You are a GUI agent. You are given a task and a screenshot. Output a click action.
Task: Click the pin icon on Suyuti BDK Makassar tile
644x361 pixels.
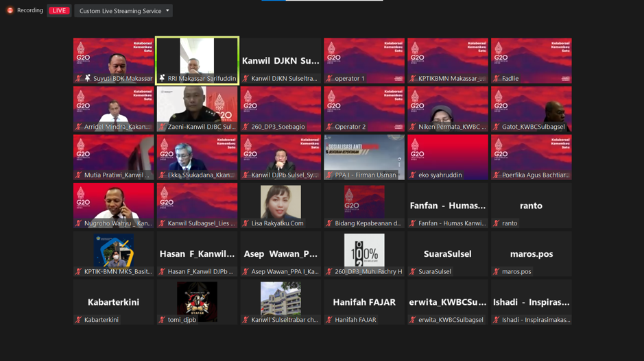point(88,79)
